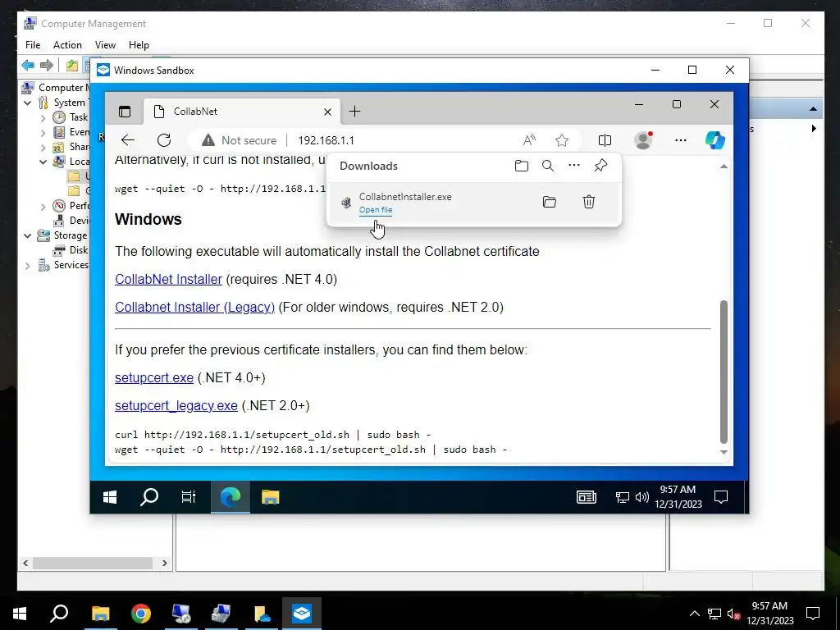Select the CollabNet tab
840x630 pixels.
coord(241,112)
